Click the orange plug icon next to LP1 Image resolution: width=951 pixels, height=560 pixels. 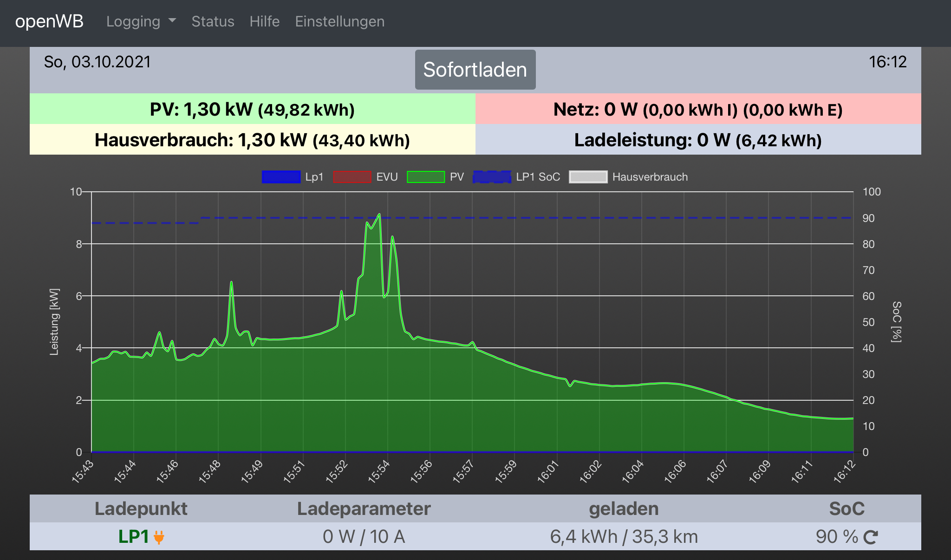159,537
